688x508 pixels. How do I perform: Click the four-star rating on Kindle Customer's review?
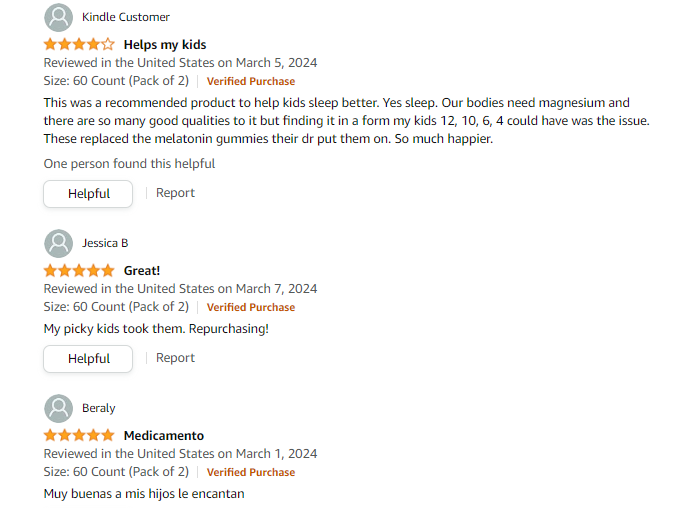point(79,45)
